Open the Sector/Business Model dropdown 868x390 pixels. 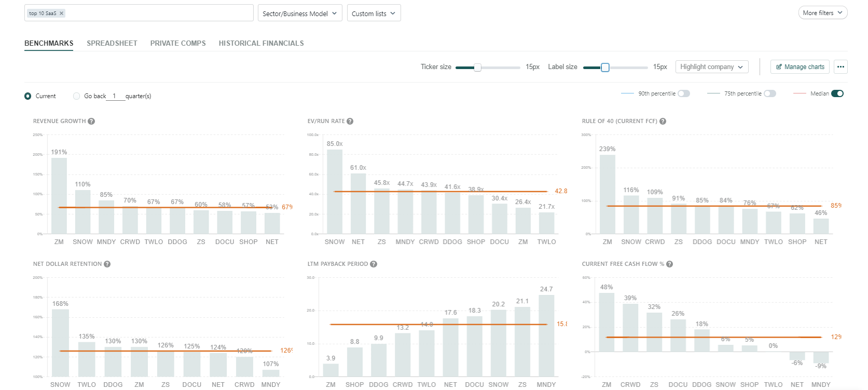click(x=300, y=14)
